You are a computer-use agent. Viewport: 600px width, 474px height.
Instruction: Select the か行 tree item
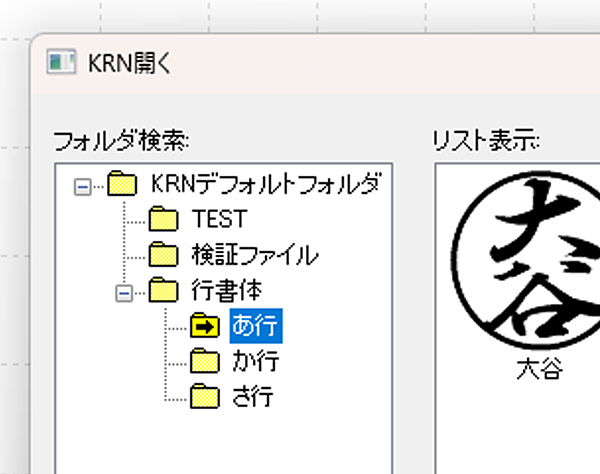point(256,361)
